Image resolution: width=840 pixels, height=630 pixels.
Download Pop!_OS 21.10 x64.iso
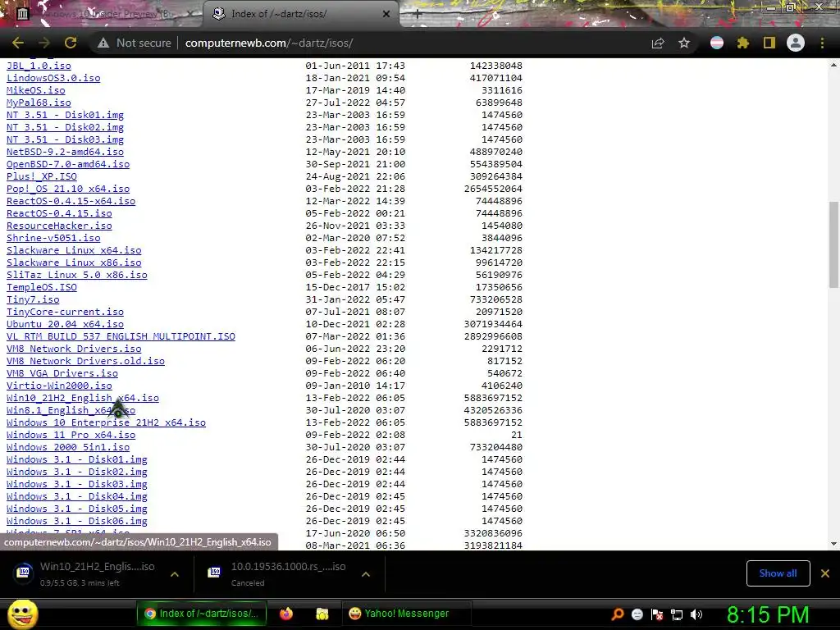pyautogui.click(x=68, y=189)
